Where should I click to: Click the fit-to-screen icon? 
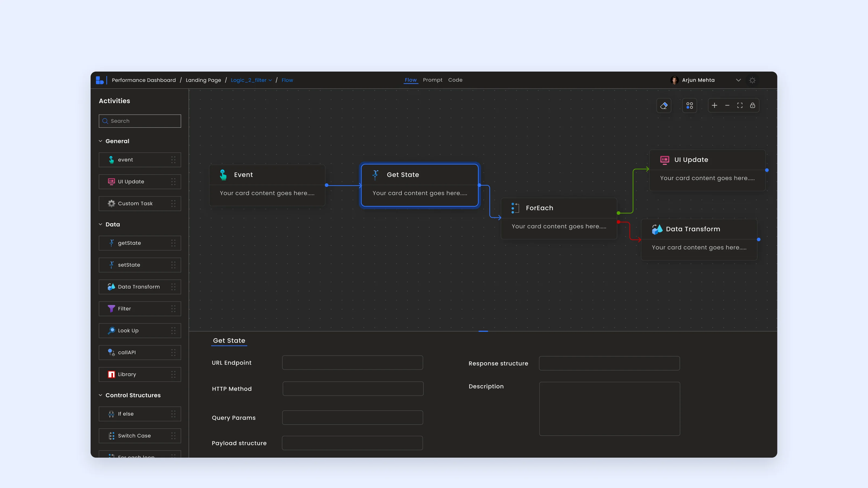point(740,105)
